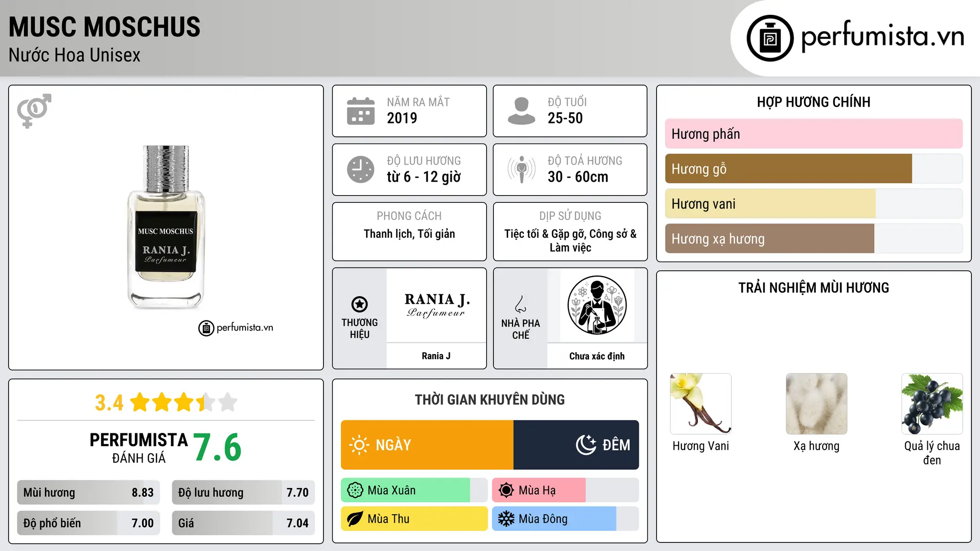
Task: Click the Hương Vani note image
Action: pos(701,404)
